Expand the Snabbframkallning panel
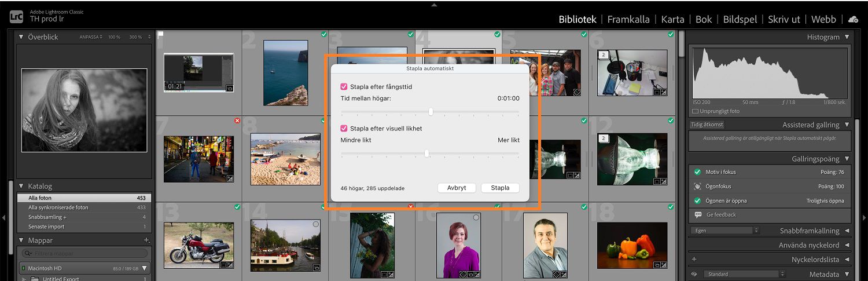868x281 pixels. coord(847,231)
